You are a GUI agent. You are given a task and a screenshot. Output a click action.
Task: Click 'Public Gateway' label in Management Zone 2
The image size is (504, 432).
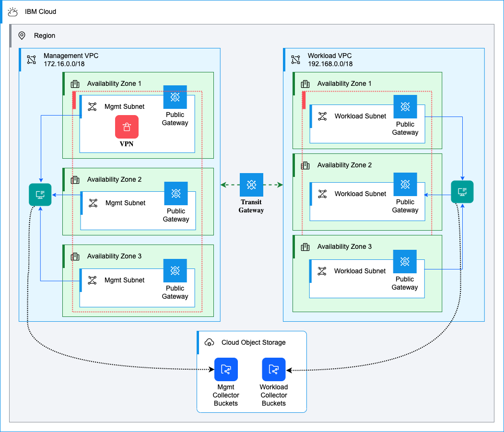click(x=176, y=215)
